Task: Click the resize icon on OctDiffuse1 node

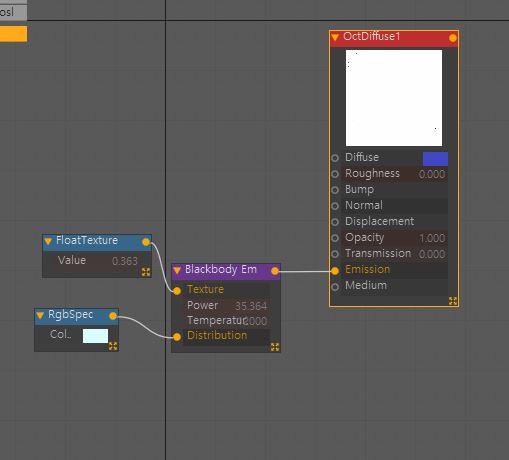Action: 453,301
